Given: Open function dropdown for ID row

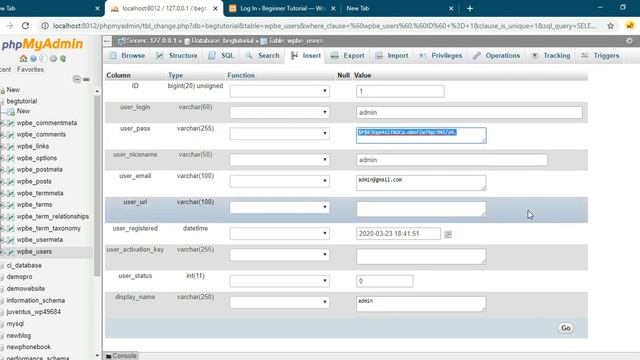Looking at the screenshot, I should [x=279, y=91].
